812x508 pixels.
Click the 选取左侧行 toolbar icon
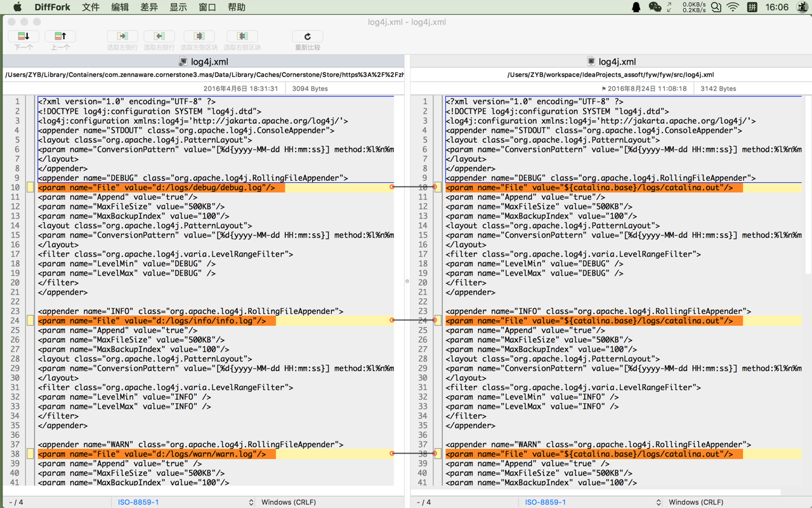point(122,36)
